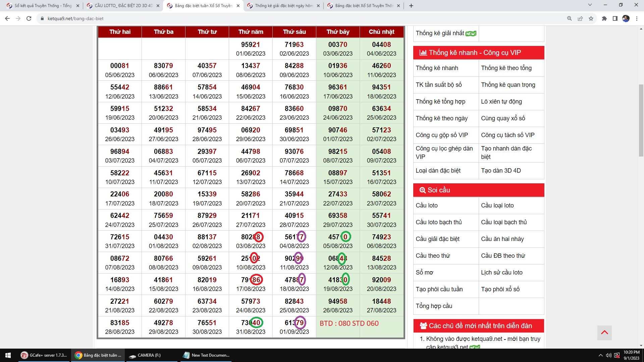Screen dimensions: 644x362
Task: Click the browser reload icon
Action: (x=29, y=19)
